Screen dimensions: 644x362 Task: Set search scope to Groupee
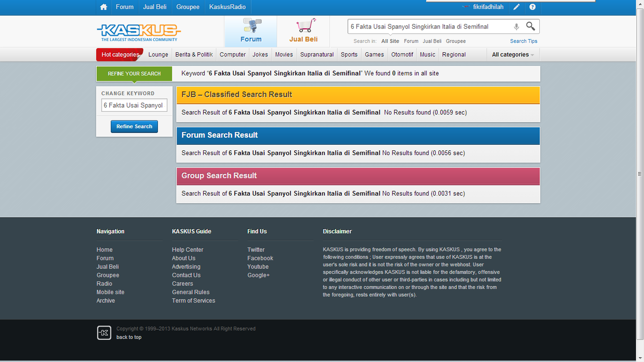pyautogui.click(x=456, y=41)
